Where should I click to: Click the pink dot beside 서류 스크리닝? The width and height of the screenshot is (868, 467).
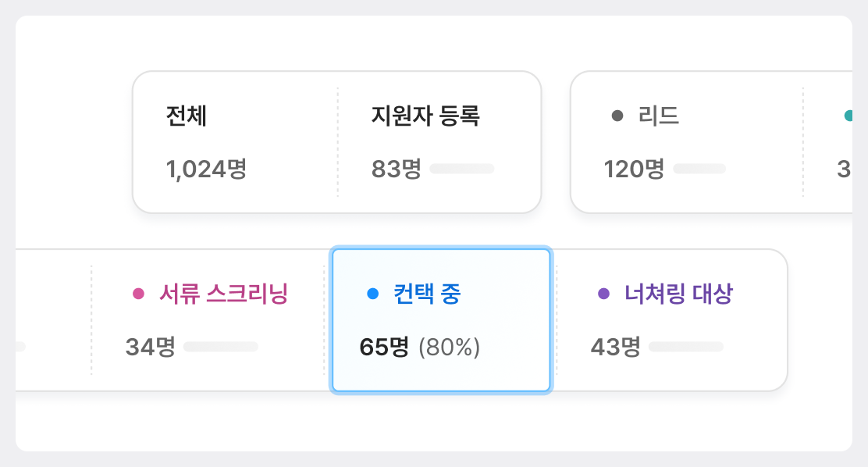[x=139, y=294]
